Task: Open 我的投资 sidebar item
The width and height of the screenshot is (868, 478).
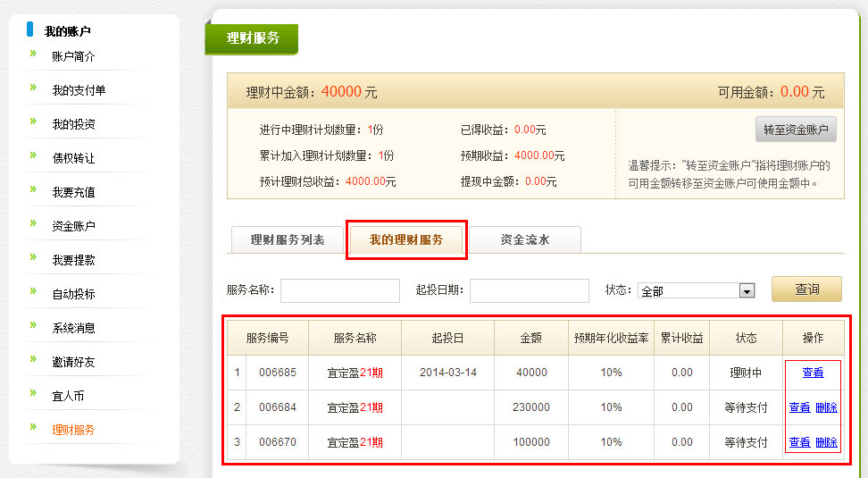Action: (73, 124)
